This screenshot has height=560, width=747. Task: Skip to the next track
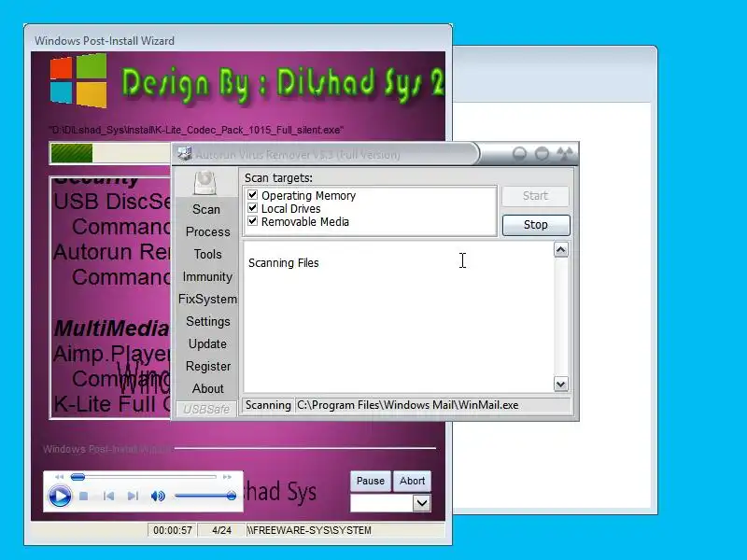click(133, 497)
